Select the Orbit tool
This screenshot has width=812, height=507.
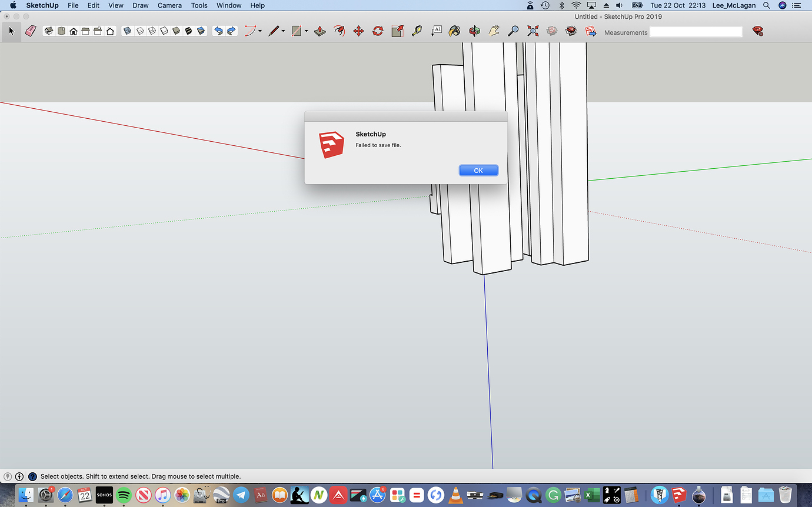point(474,31)
